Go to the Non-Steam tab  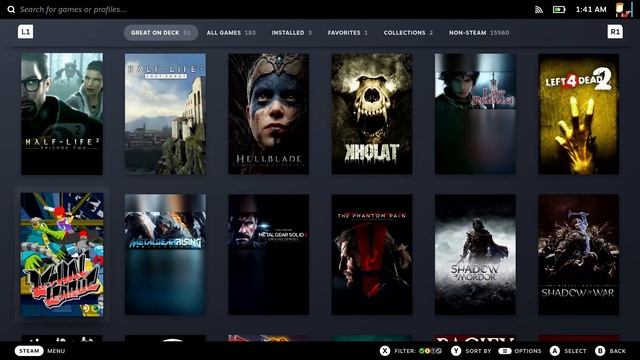[479, 32]
